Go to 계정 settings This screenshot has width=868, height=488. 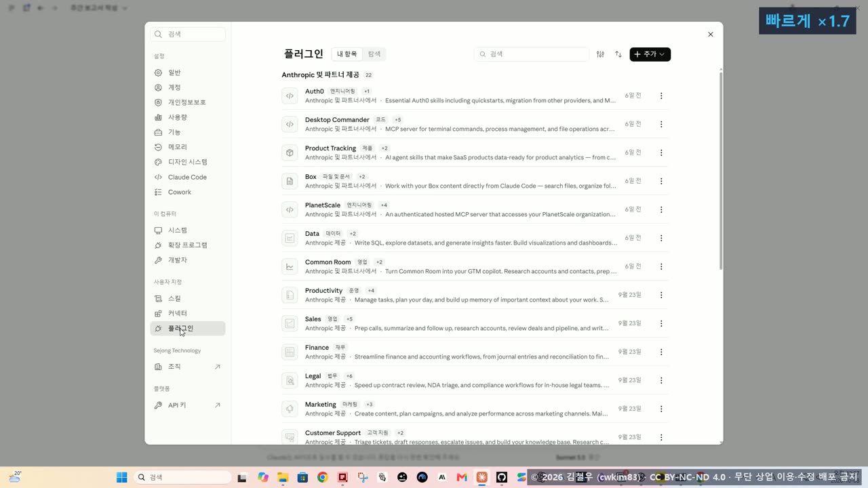pyautogui.click(x=188, y=87)
